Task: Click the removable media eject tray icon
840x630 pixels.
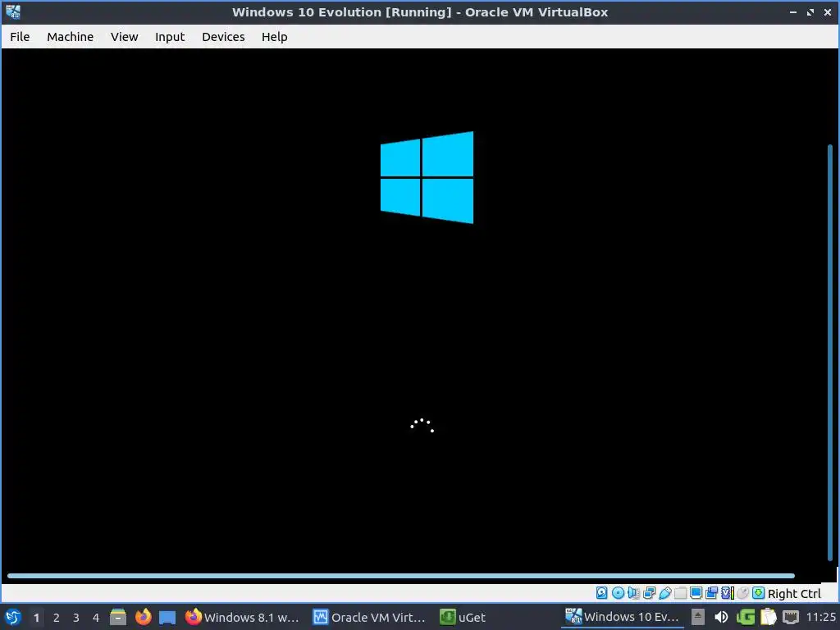Action: 697,617
